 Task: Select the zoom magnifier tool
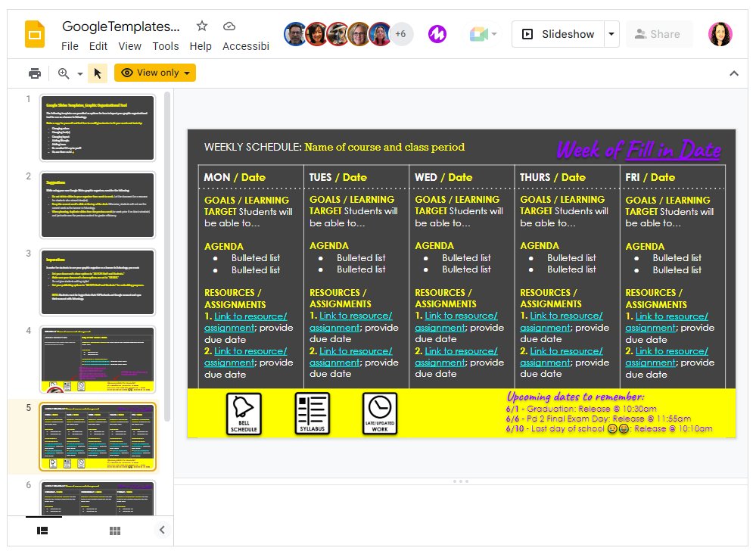[63, 73]
